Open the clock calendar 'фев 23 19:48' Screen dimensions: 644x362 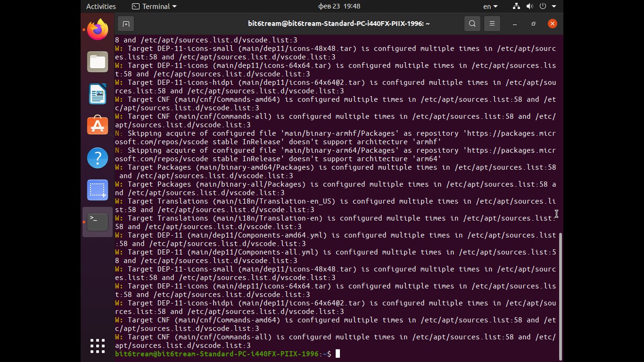(x=340, y=7)
